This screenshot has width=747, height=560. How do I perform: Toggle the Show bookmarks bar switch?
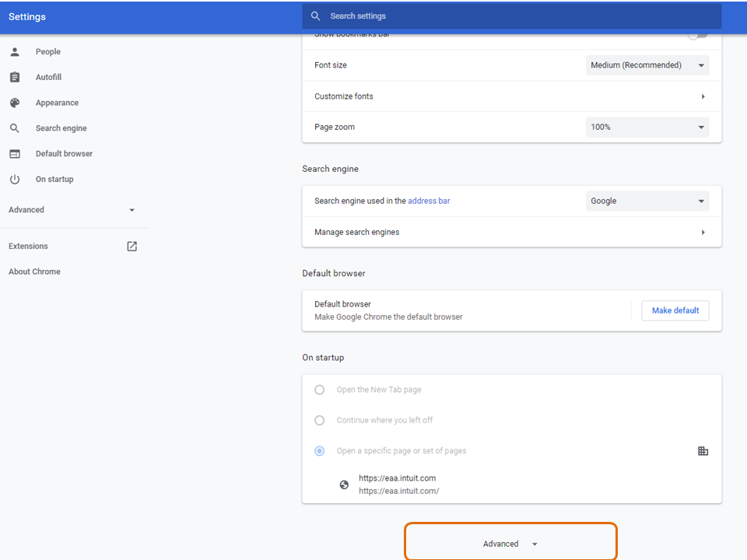tap(698, 35)
